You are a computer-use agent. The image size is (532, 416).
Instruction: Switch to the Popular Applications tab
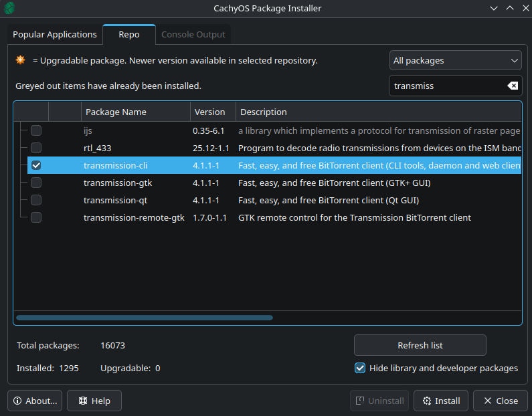(x=55, y=35)
